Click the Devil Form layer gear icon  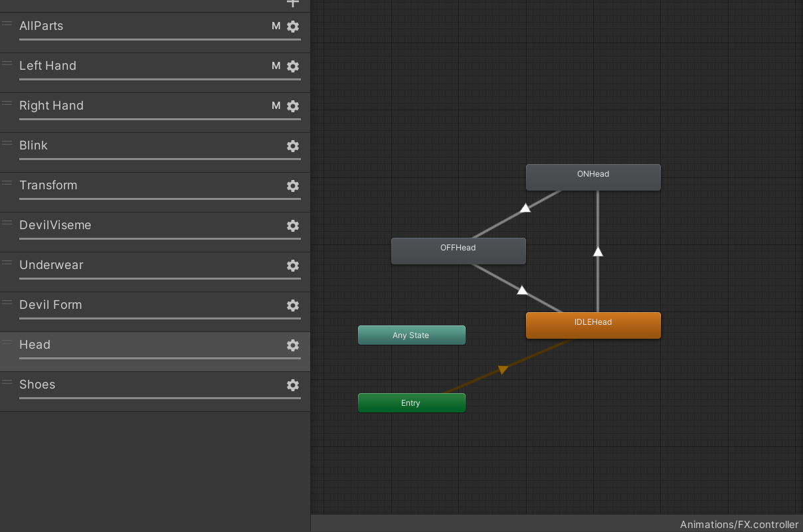click(x=293, y=306)
